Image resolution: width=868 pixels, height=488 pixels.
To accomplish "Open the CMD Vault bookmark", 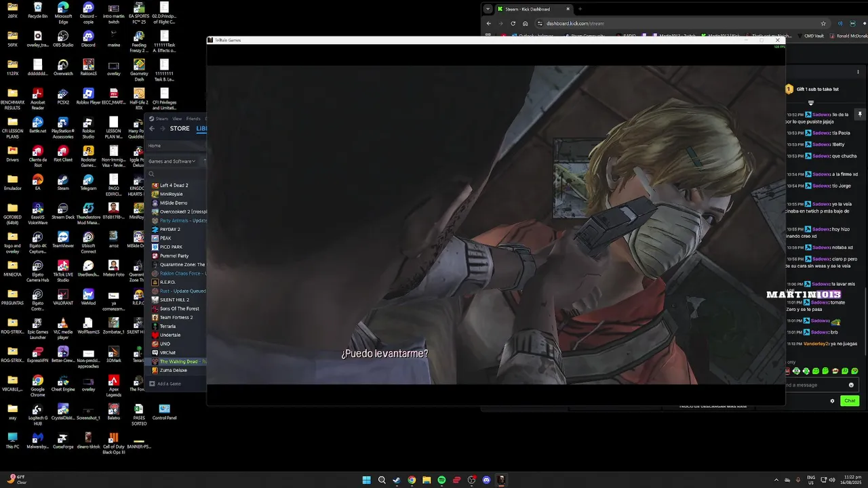I will [812, 36].
